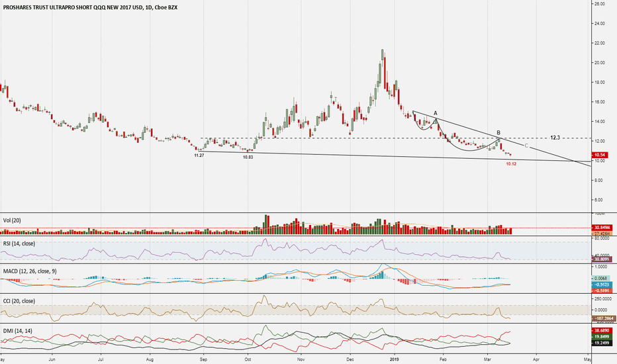Click the 14.00 price axis label
617x364 pixels.
click(x=600, y=122)
